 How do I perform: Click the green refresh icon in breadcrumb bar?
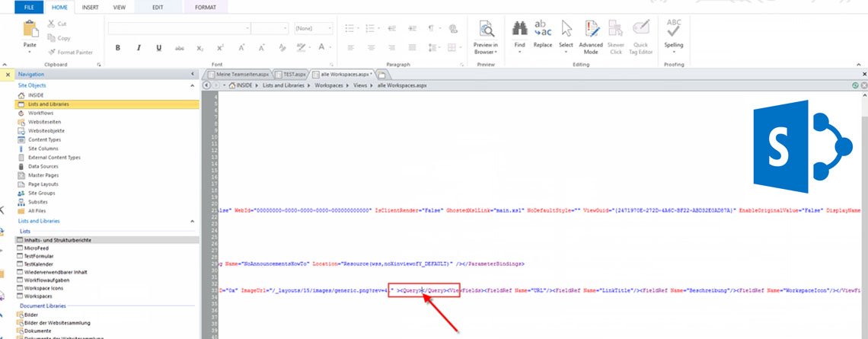855,86
